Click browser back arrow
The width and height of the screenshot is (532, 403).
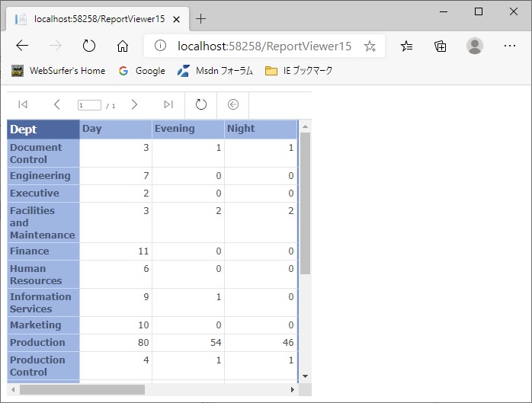coord(22,46)
